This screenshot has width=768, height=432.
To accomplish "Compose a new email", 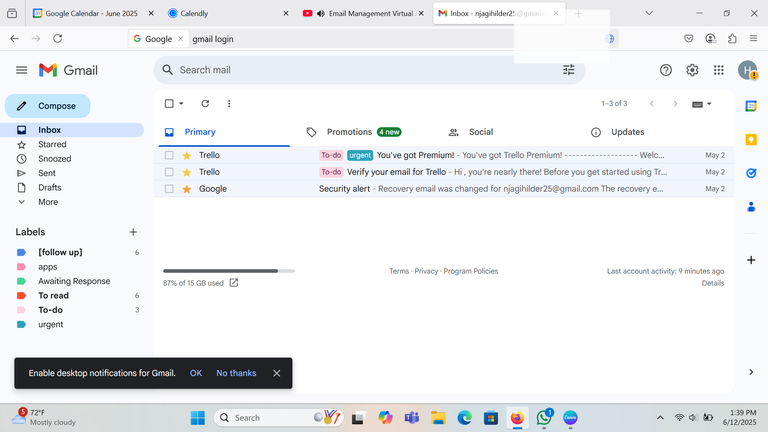I will pyautogui.click(x=48, y=106).
